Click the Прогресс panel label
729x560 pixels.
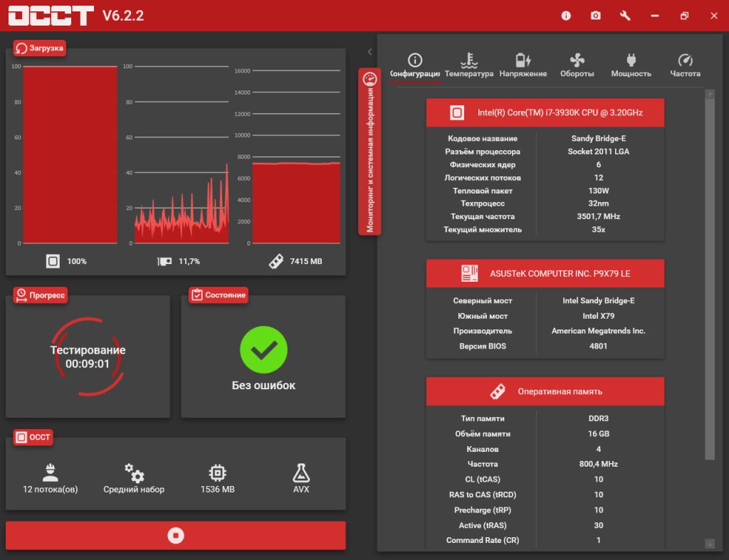click(41, 295)
